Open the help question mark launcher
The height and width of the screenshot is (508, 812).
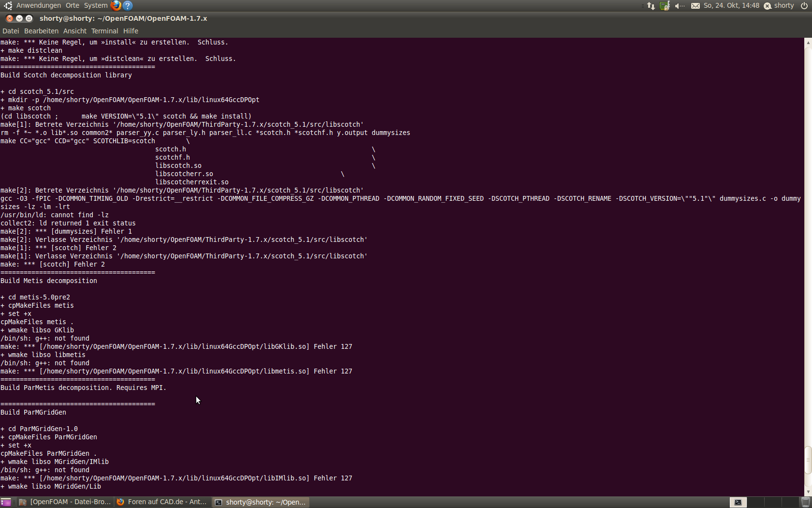click(x=128, y=5)
